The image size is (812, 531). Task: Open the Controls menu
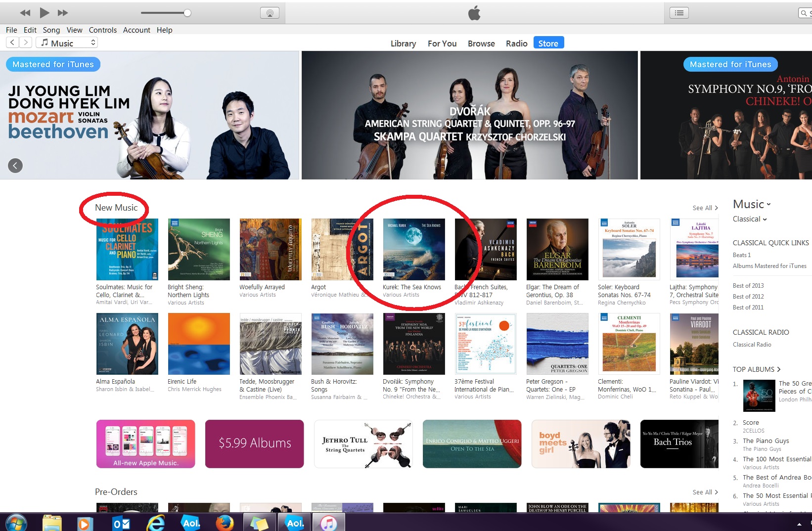tap(102, 30)
